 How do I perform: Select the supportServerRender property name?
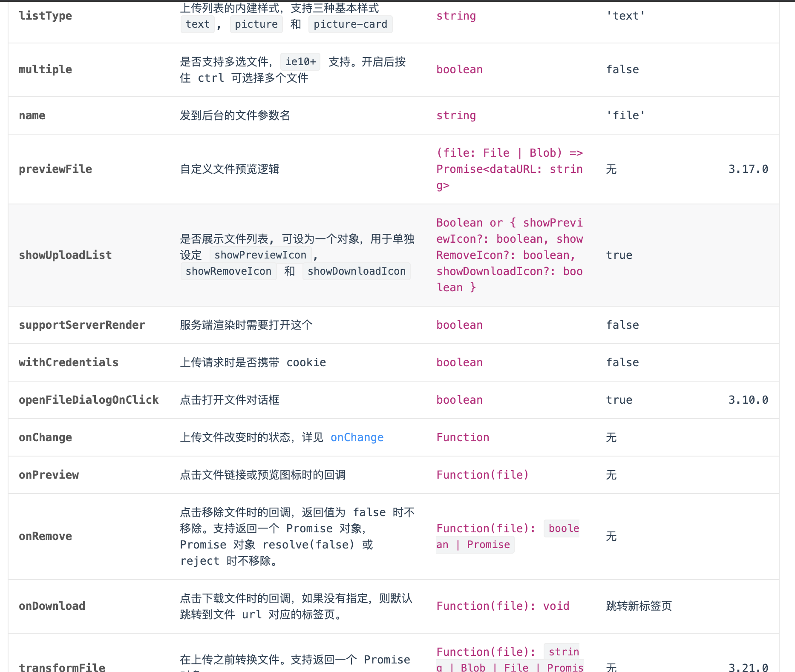tap(82, 325)
